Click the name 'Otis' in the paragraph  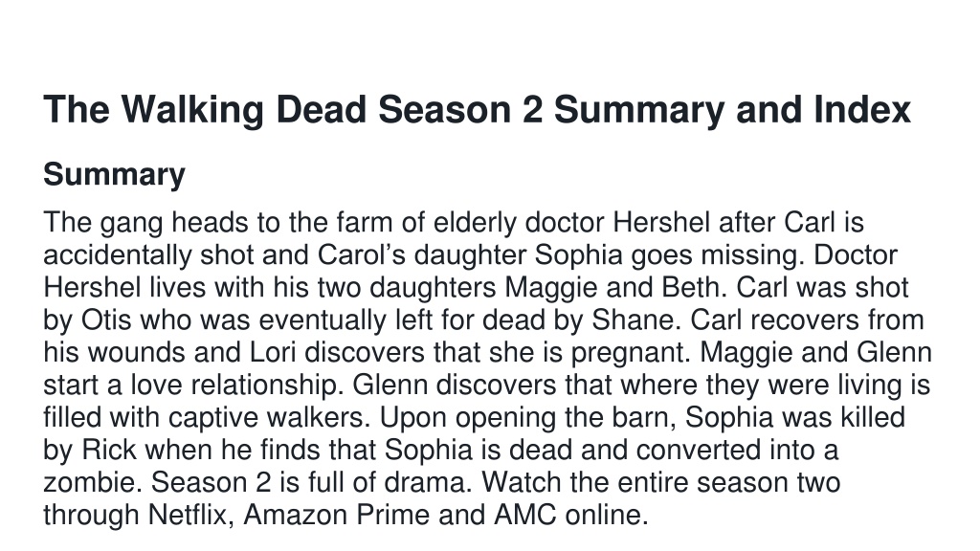pos(106,320)
